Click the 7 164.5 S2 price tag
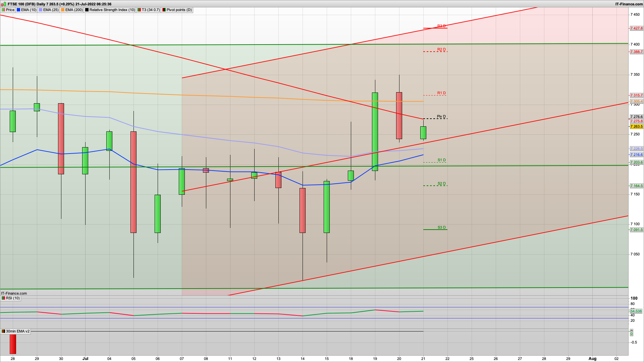 coord(636,186)
